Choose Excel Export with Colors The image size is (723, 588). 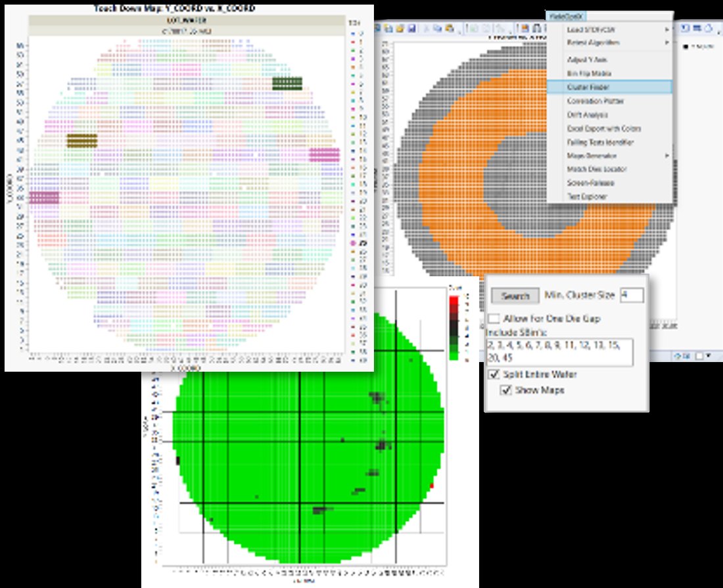(604, 129)
